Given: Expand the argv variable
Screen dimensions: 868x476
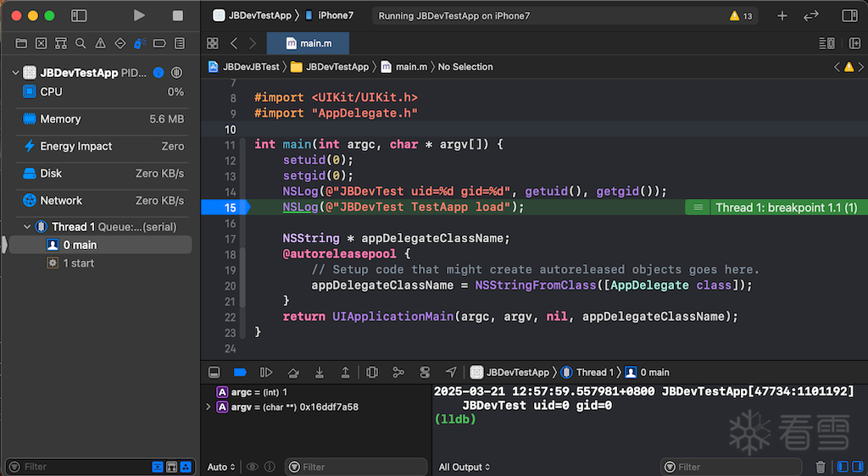Looking at the screenshot, I should click(209, 407).
